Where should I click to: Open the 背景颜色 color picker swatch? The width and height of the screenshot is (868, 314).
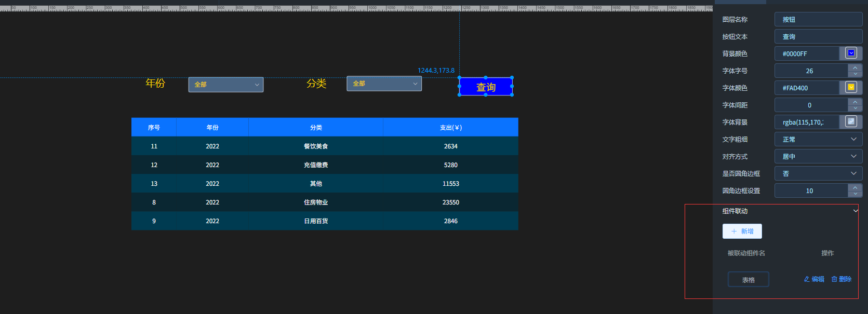(x=851, y=53)
